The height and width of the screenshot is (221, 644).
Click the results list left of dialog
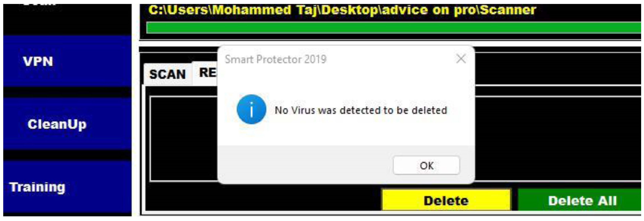click(x=184, y=139)
